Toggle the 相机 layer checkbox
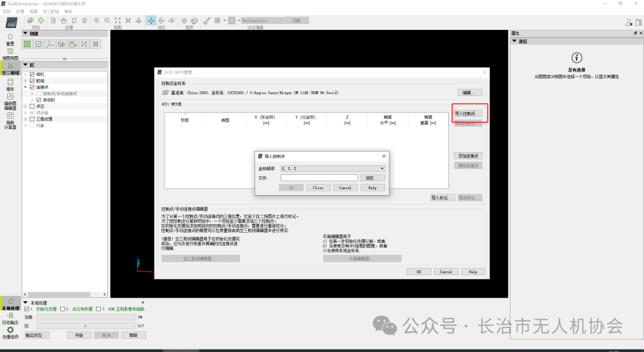644x352 pixels. (x=32, y=75)
